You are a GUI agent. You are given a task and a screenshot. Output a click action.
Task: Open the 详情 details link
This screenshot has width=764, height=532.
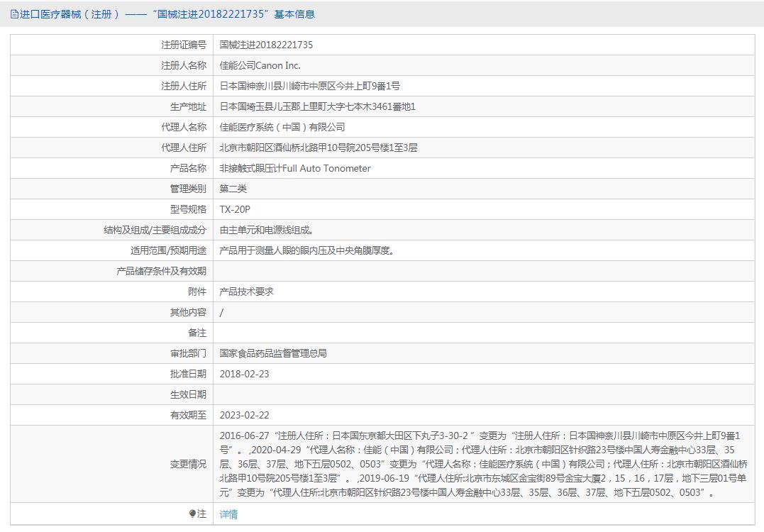click(228, 514)
